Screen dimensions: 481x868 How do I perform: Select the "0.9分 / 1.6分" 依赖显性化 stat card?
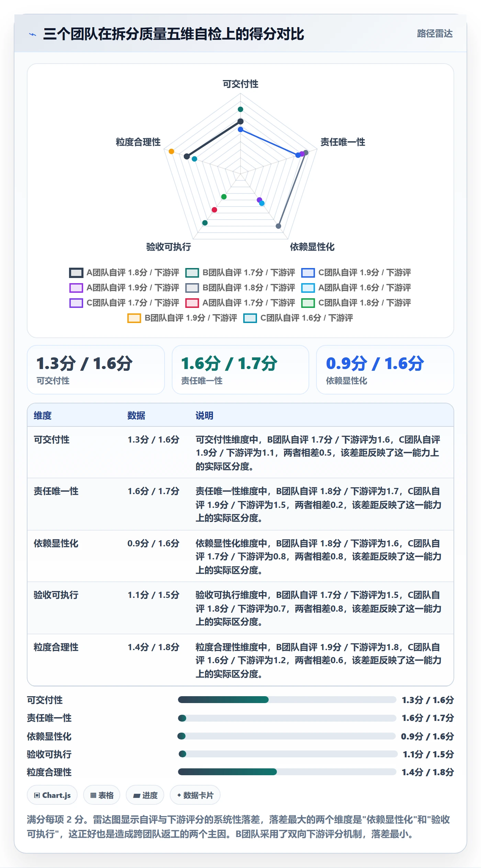(385, 370)
